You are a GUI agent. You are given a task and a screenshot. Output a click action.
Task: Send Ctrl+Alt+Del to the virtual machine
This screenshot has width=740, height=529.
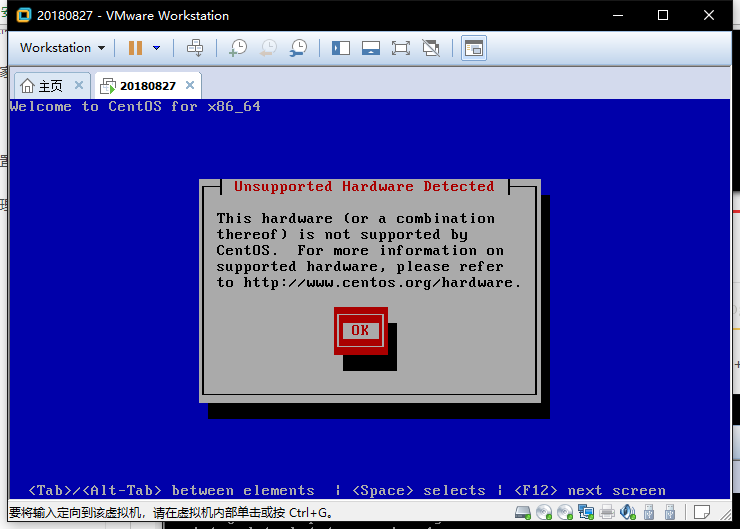point(195,48)
